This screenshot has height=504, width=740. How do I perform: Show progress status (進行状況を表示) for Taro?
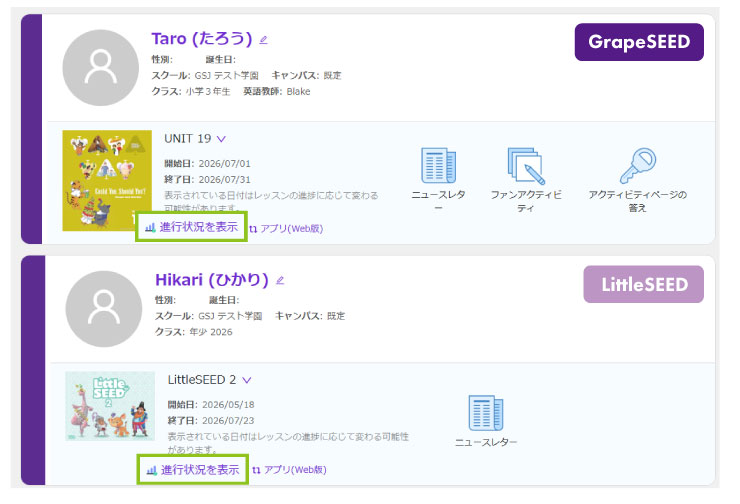tap(191, 227)
